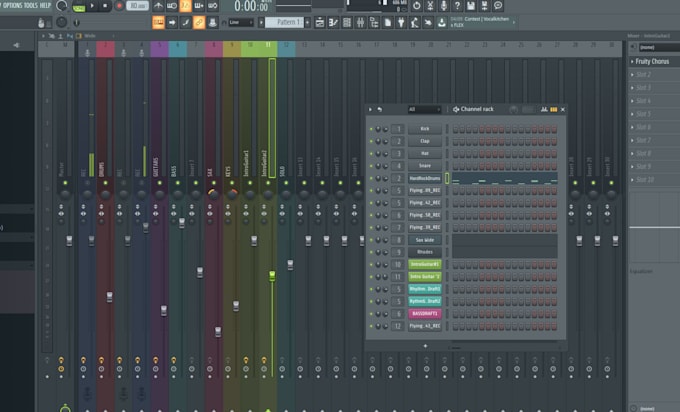
Task: Select the HandRockDrums channel button
Action: tap(424, 178)
